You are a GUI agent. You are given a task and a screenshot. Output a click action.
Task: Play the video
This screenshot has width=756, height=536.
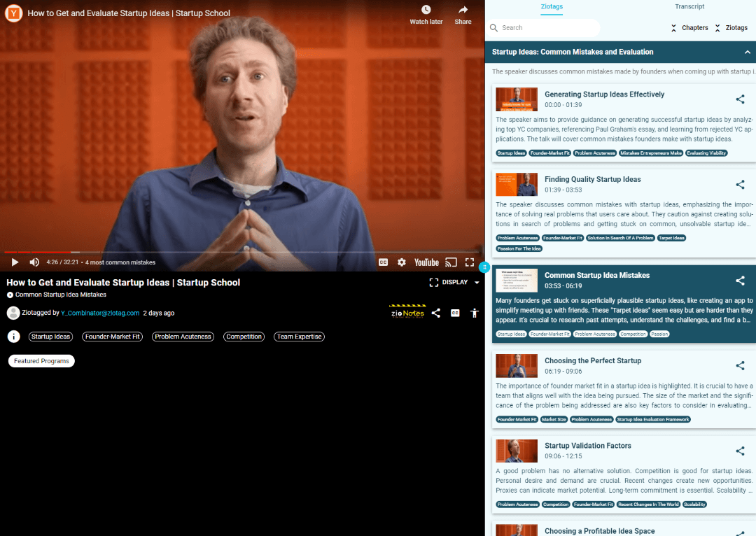pyautogui.click(x=15, y=262)
